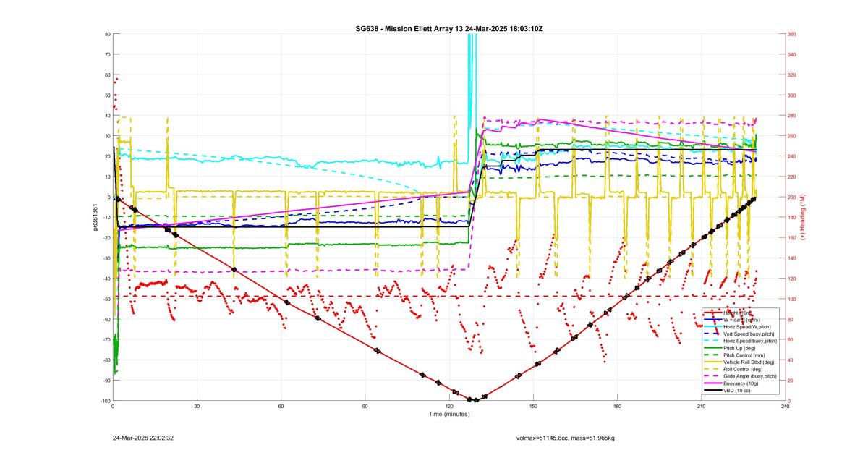868x450 pixels.
Task: Click the black VBD line swatch in legend
Action: [712, 391]
